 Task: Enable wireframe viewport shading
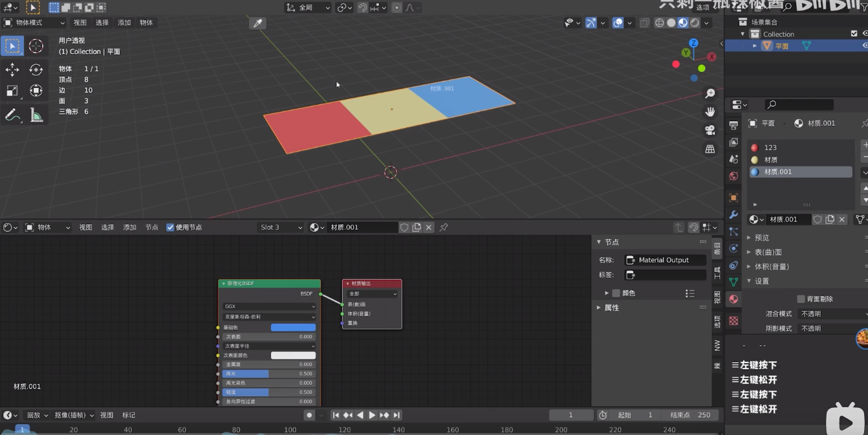coord(660,23)
